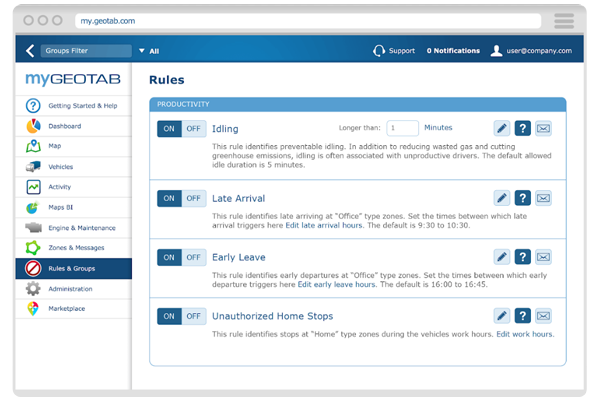Click the Support headset icon
Screen dimensions: 600x400
pos(378,51)
